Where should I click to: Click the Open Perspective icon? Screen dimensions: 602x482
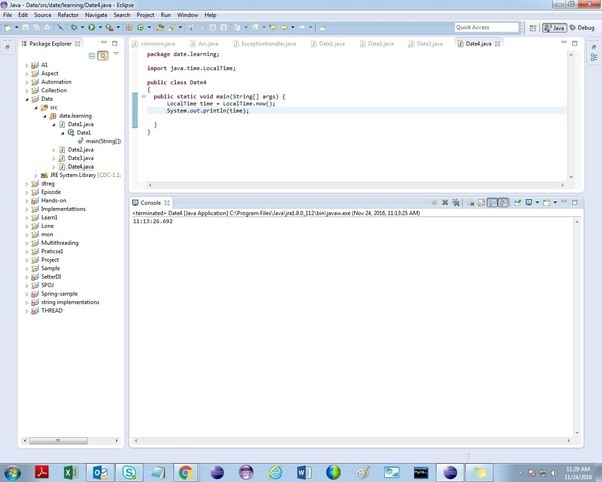pyautogui.click(x=533, y=28)
